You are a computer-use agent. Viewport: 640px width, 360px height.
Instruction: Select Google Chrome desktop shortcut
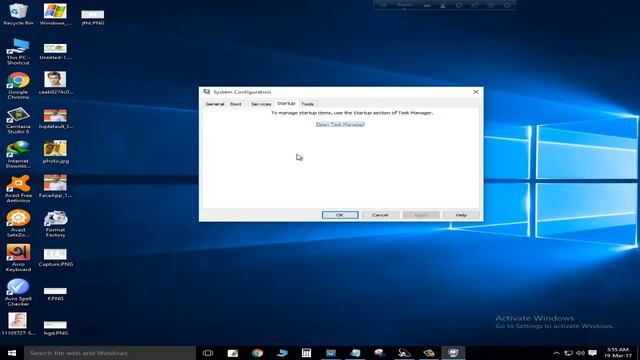pos(18,85)
